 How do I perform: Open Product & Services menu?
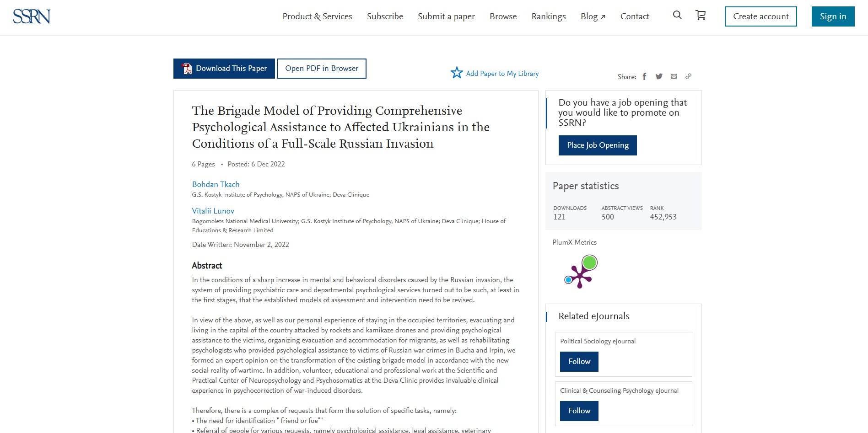click(317, 16)
